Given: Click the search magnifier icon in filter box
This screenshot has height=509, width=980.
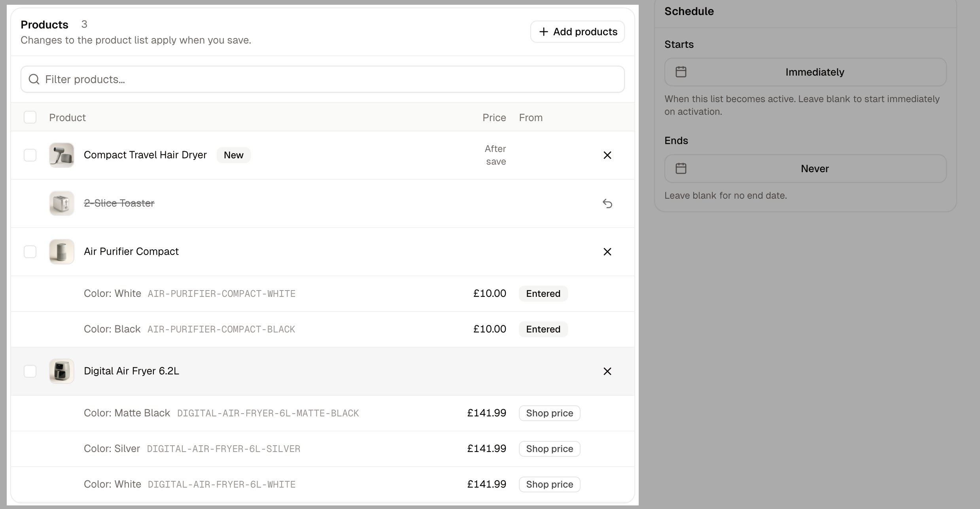Looking at the screenshot, I should click(34, 79).
